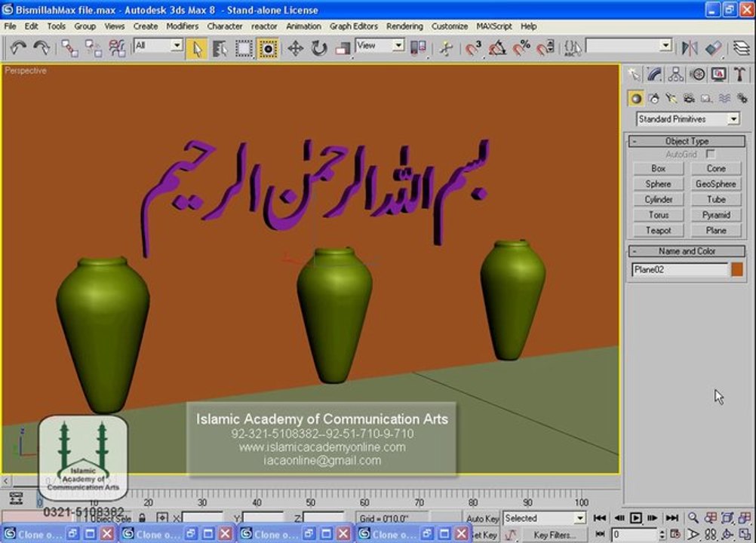This screenshot has width=756, height=543.
Task: Choose the Select Object arrow tool
Action: [197, 48]
